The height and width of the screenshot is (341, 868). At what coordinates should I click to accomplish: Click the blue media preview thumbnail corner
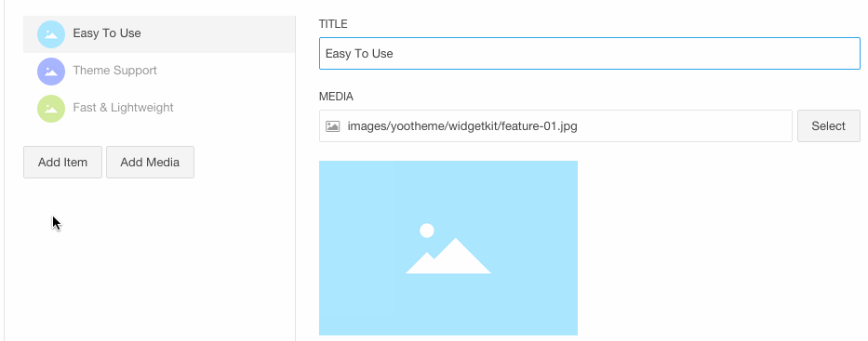[x=327, y=168]
